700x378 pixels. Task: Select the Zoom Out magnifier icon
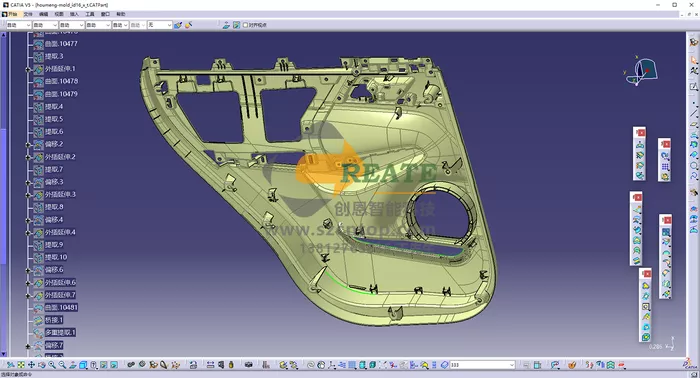(62, 365)
